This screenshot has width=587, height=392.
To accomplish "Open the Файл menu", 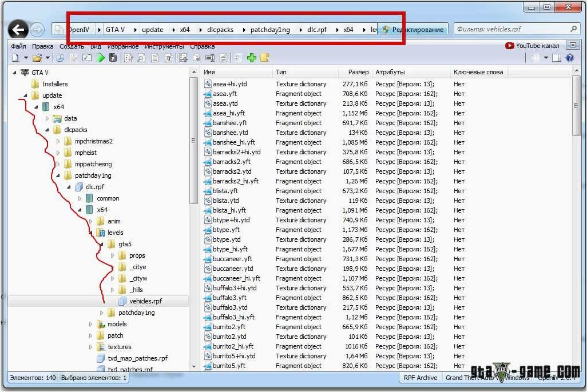I will 19,46.
